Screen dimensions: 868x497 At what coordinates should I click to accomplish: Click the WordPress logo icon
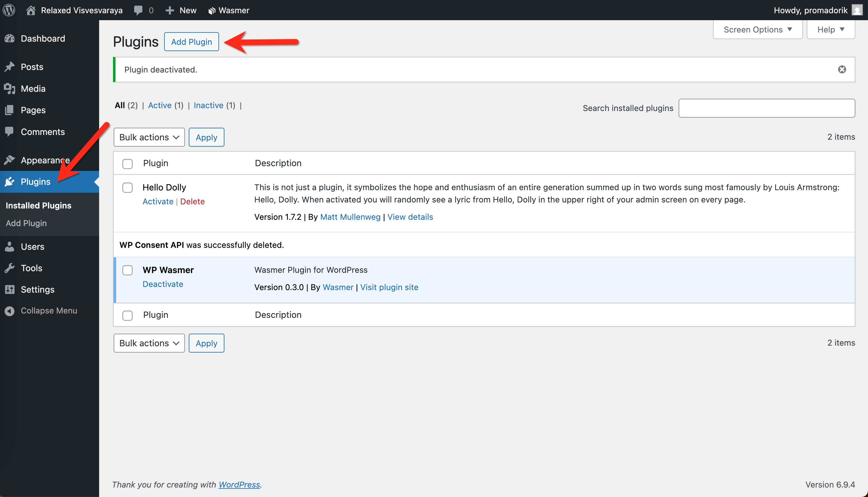9,10
